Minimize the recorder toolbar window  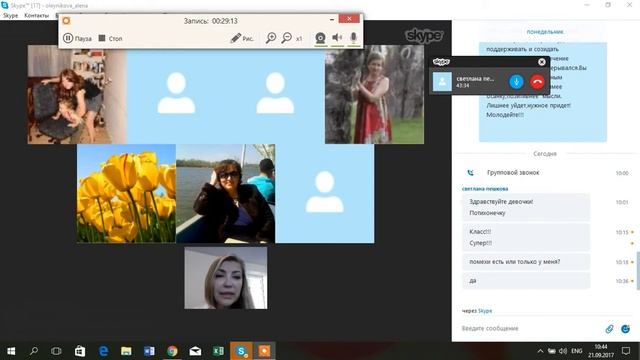[332, 19]
